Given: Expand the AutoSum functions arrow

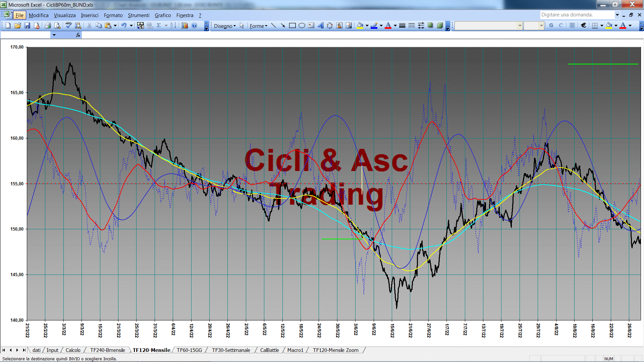Looking at the screenshot, I should [x=166, y=25].
